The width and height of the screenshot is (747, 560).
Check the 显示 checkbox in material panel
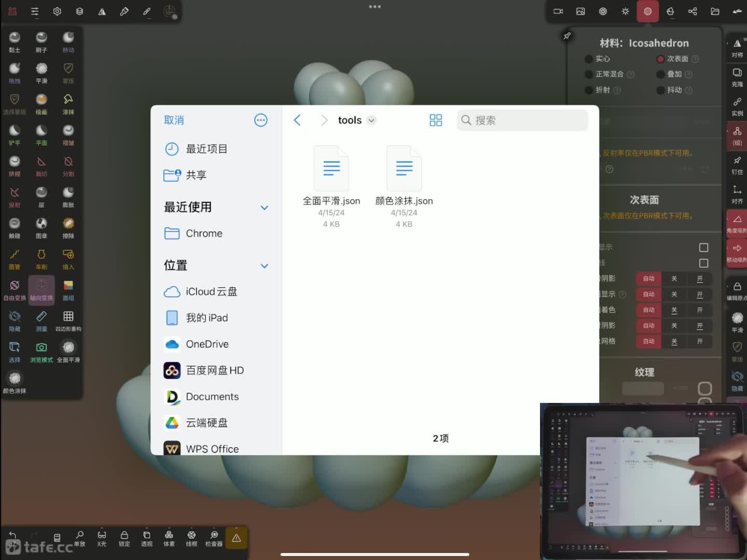click(x=703, y=247)
